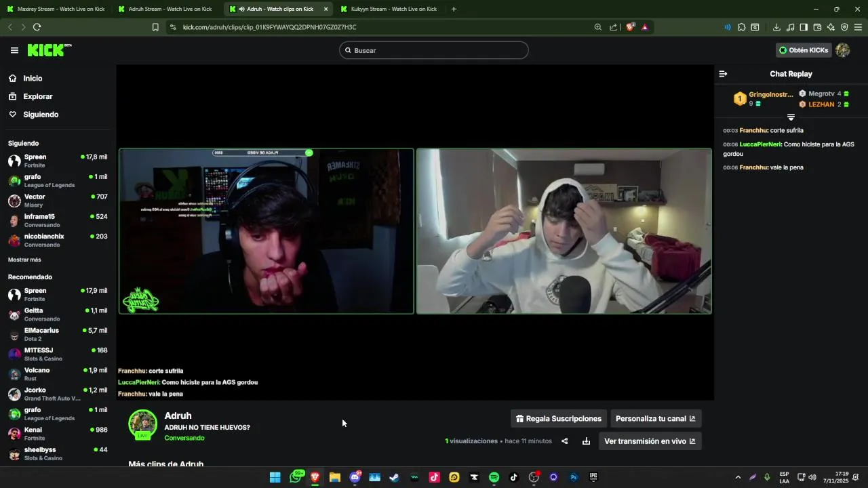This screenshot has width=868, height=488.
Task: Open ElMacarius channel in Recomendado
Action: click(x=58, y=334)
